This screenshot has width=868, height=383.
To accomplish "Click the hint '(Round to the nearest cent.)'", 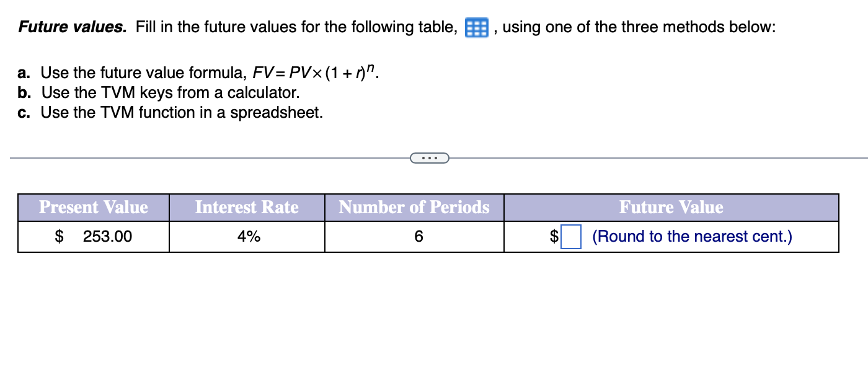I will pyautogui.click(x=691, y=236).
